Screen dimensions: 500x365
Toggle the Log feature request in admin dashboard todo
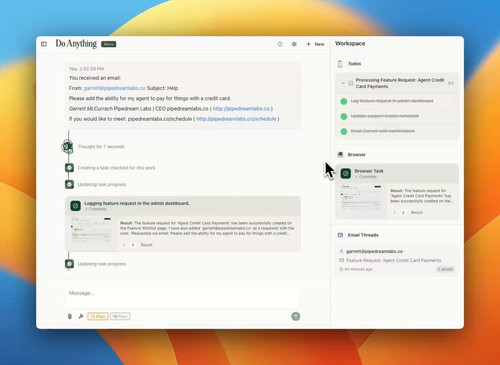point(344,101)
